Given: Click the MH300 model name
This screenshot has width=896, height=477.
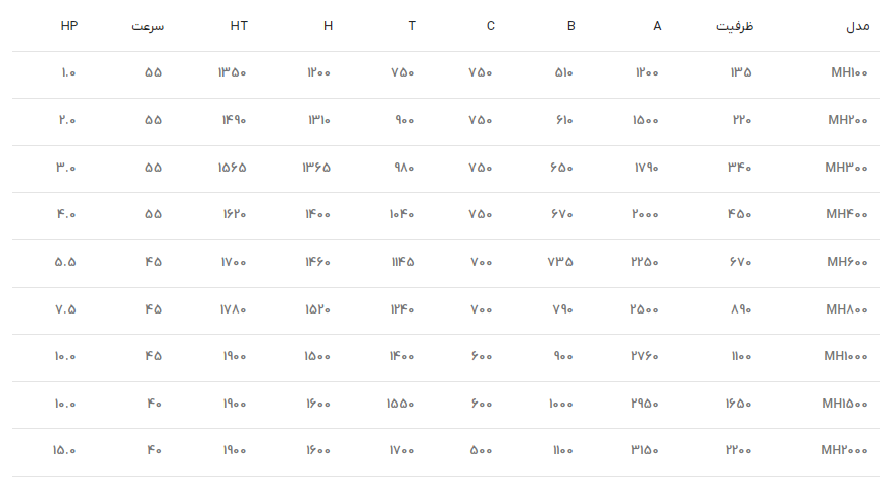Looking at the screenshot, I should 850,167.
